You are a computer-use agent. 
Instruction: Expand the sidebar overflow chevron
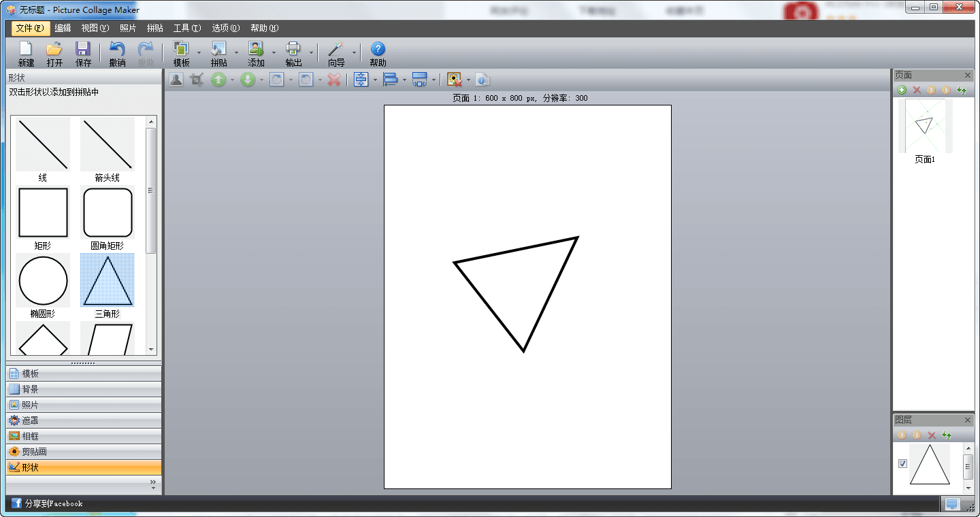click(153, 484)
